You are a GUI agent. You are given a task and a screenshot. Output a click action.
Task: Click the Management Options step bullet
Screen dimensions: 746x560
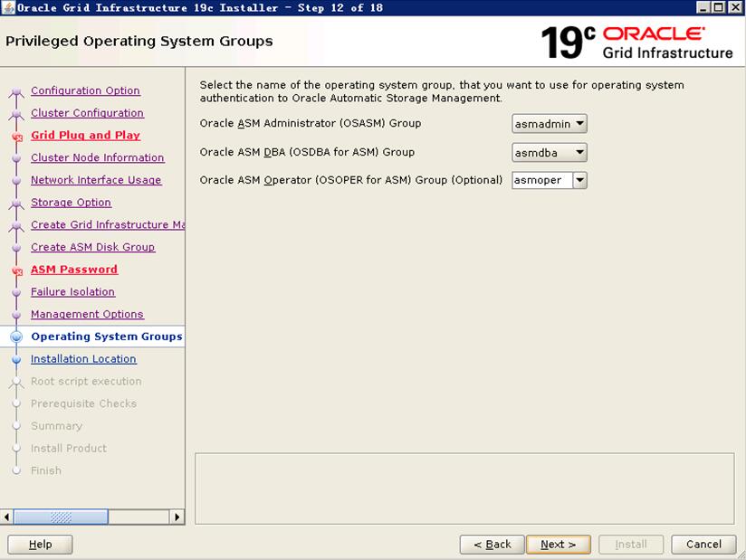point(16,314)
